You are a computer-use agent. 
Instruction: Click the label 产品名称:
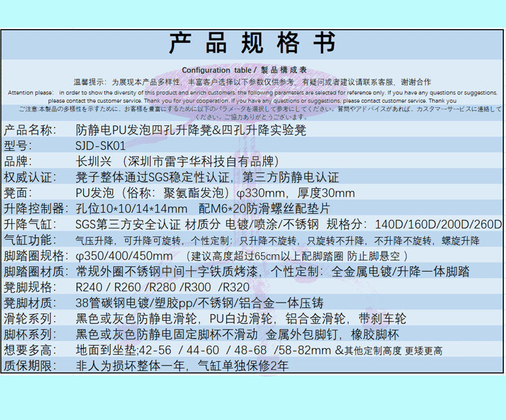pos(30,130)
